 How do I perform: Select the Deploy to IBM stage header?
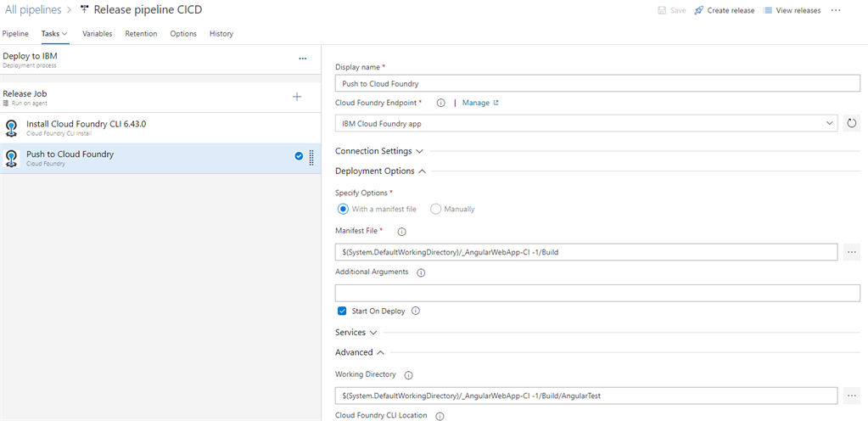pos(160,59)
